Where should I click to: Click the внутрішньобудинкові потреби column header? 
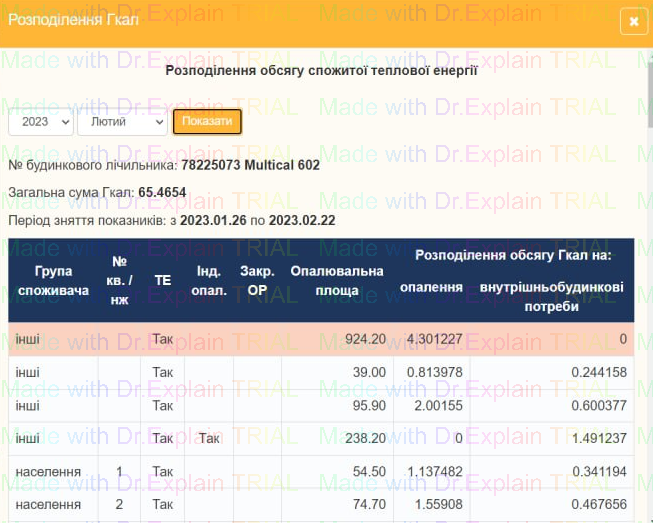click(x=551, y=297)
